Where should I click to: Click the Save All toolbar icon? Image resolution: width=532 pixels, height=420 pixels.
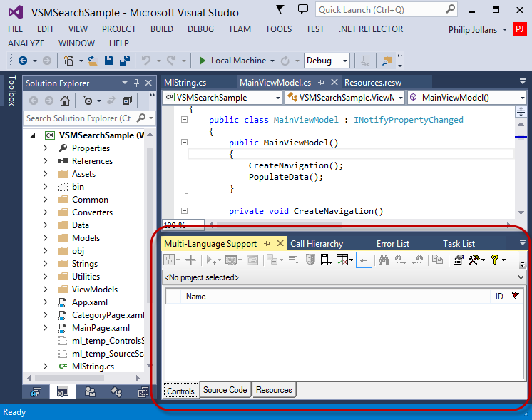click(x=124, y=61)
